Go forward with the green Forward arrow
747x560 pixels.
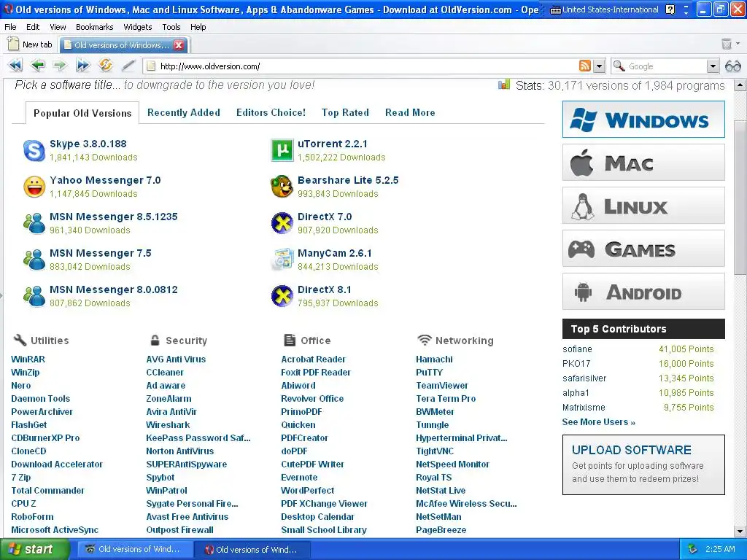point(60,65)
